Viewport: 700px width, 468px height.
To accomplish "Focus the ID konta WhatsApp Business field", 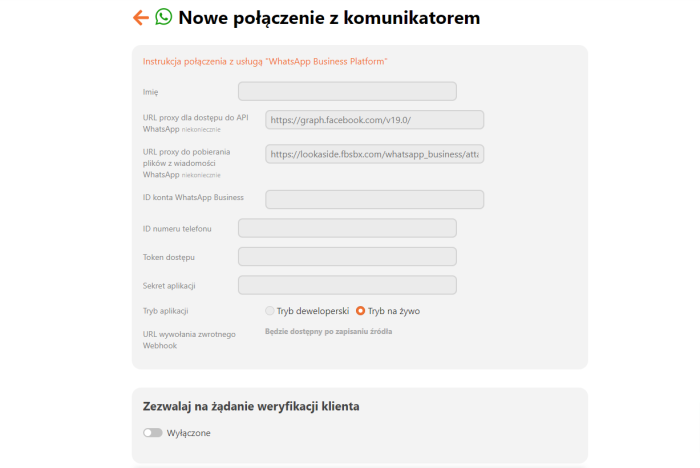I will coord(374,199).
